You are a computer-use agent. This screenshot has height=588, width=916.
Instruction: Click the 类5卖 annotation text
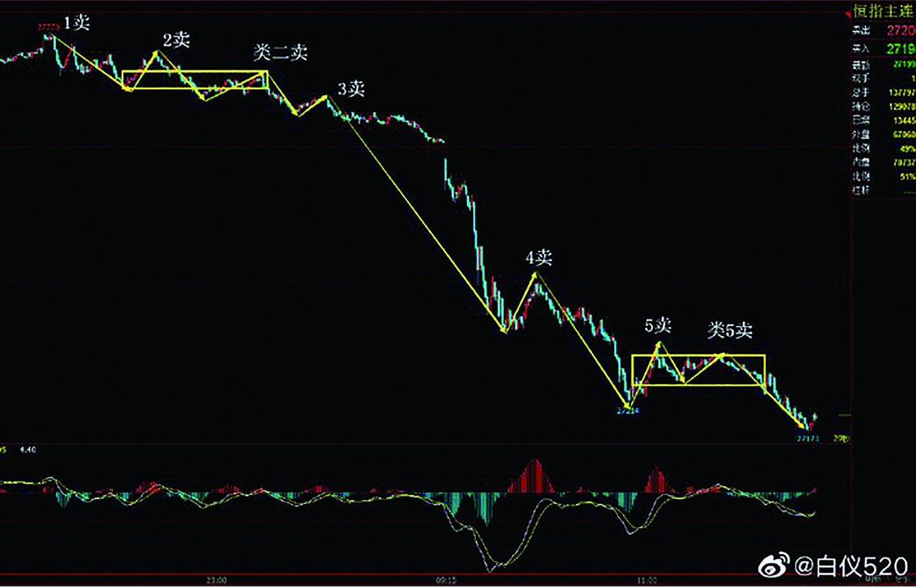(x=729, y=330)
